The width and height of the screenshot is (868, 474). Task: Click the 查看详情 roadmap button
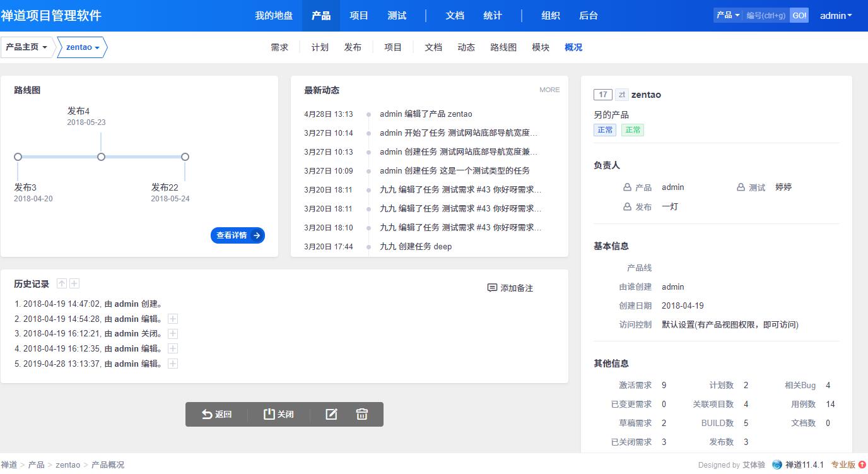[238, 235]
